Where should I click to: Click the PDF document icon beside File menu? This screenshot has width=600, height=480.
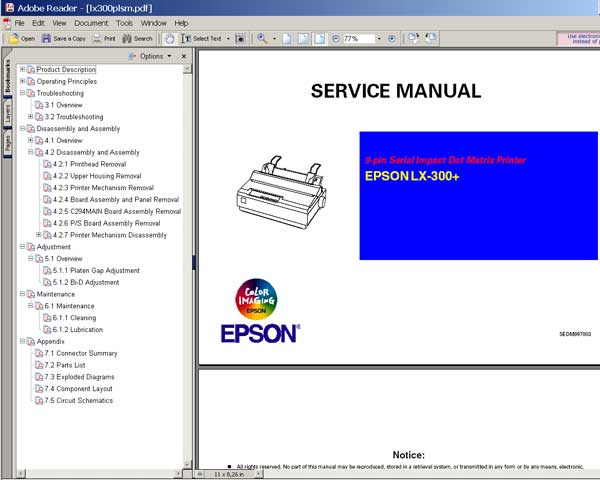[x=7, y=24]
